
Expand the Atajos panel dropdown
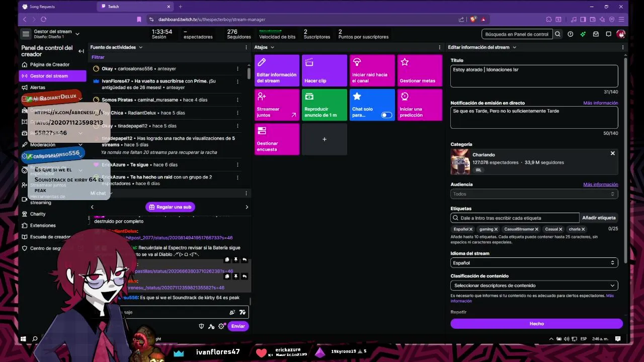click(x=272, y=47)
